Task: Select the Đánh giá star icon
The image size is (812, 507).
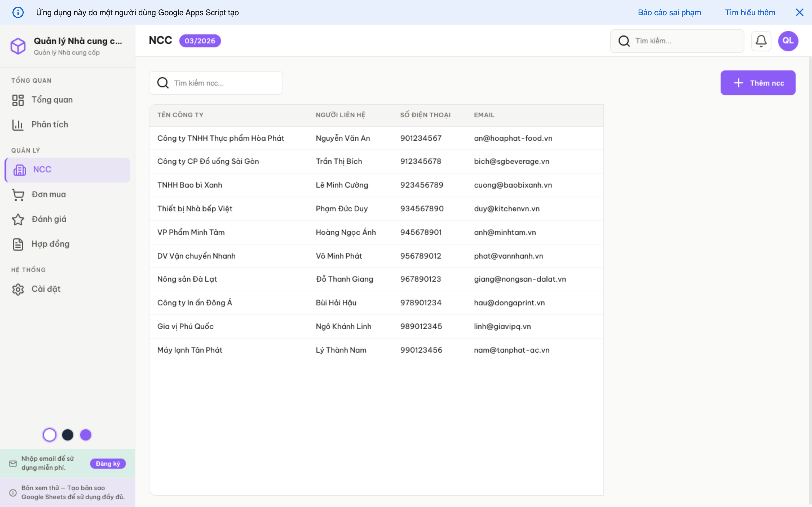Action: coord(18,219)
